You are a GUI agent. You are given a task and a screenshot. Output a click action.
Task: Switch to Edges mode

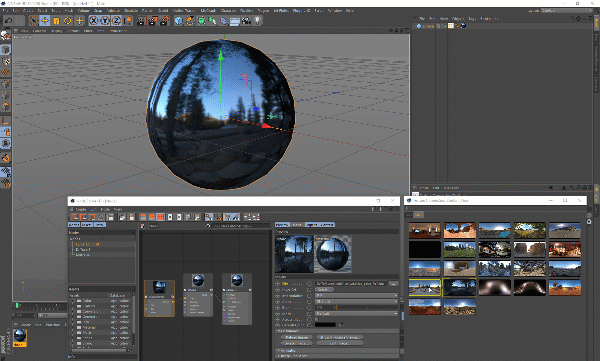(x=5, y=95)
